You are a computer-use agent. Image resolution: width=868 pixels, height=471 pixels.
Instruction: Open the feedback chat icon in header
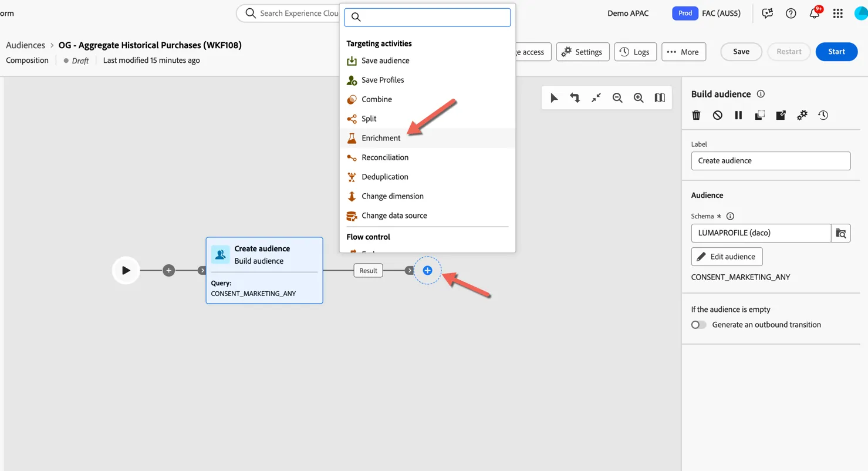768,14
